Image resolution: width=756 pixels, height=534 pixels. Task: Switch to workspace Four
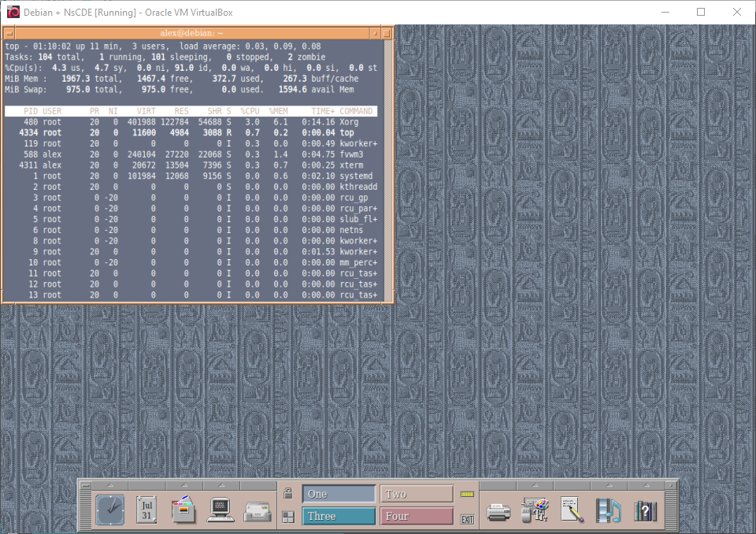[x=417, y=517]
